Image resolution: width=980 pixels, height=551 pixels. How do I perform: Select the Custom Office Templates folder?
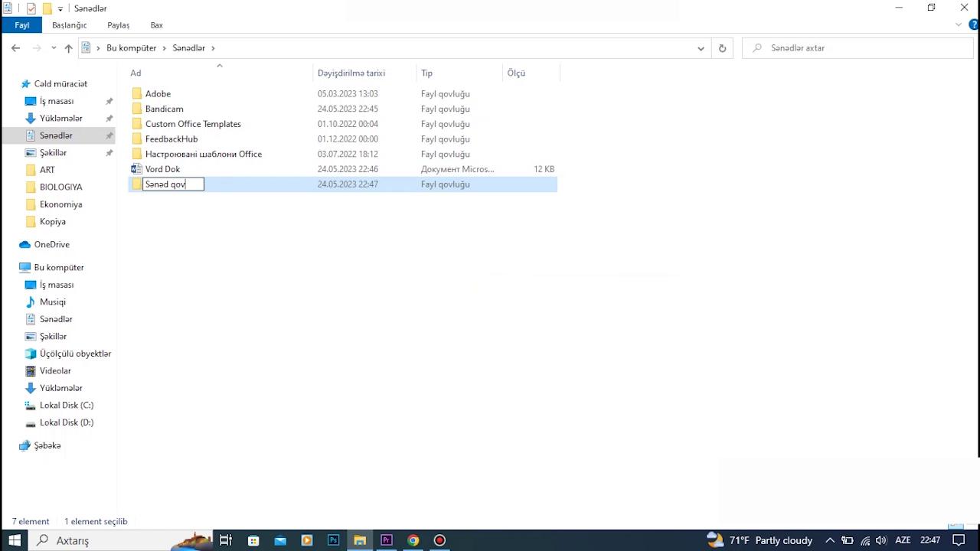pos(193,124)
